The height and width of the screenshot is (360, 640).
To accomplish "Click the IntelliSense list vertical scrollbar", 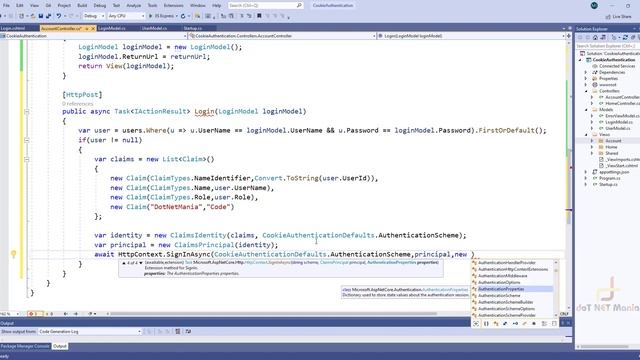I will (556, 289).
